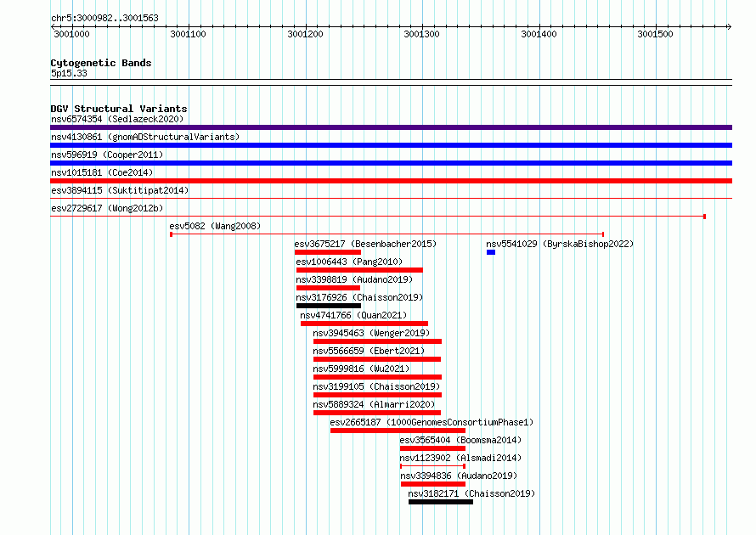Click the red esv2665187 1000Genomes bar
Viewport: 756px width, 535px height.
[x=398, y=431]
